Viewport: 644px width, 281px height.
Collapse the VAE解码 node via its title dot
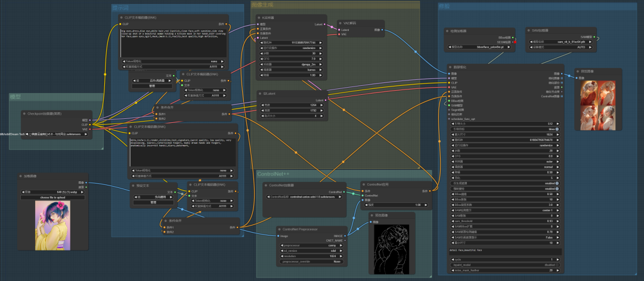341,23
